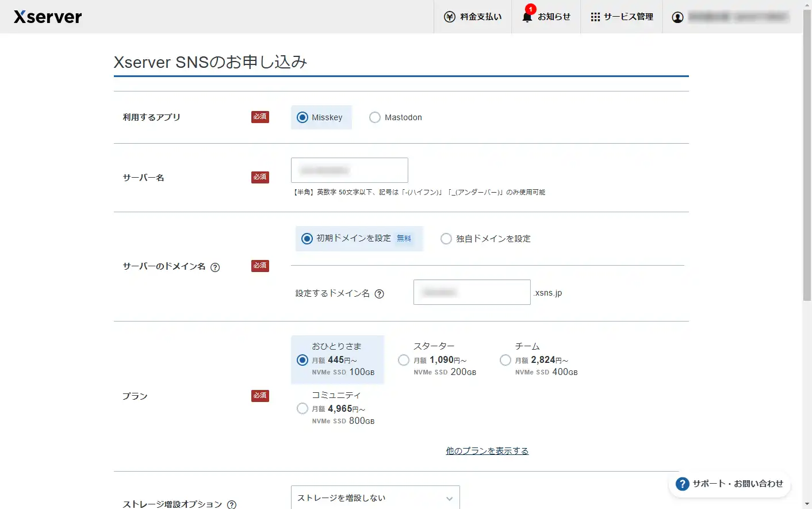Click the help icon next to 設定するドメイン名

380,294
